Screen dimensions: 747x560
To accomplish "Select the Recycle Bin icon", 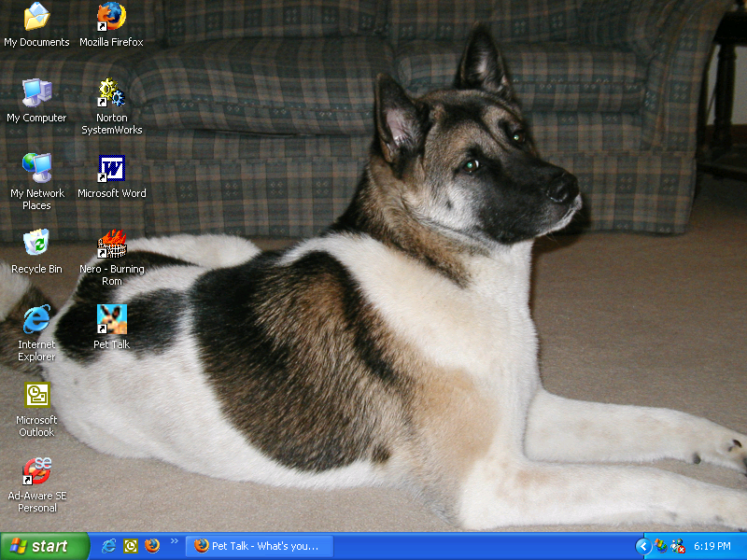I will [36, 245].
